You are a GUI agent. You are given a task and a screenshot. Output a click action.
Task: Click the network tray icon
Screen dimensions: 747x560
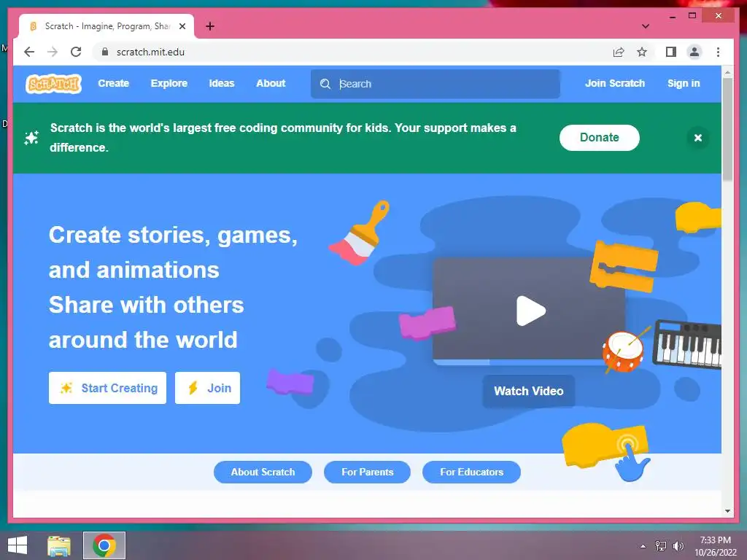coord(661,546)
